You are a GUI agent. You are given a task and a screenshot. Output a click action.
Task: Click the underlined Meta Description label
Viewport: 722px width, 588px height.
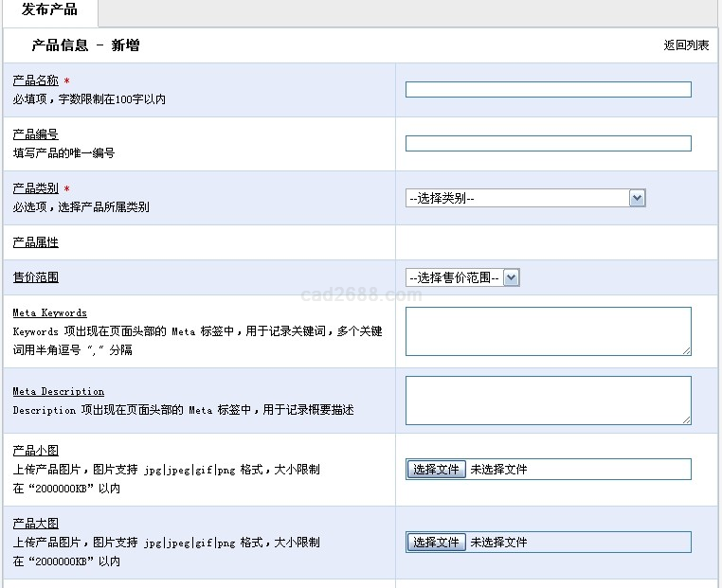click(59, 391)
